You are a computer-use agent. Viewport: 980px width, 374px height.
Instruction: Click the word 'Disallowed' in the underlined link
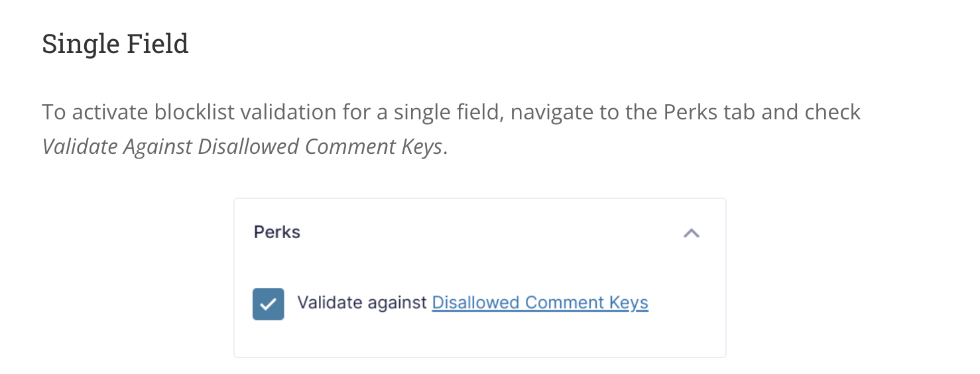tap(475, 303)
